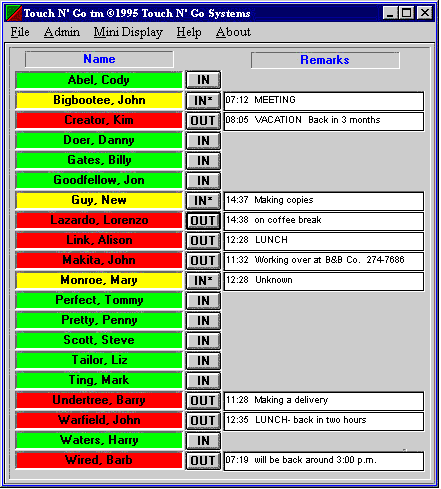Screen dimensions: 441x489
Task: Select the red Wired, Barb name bar
Action: tap(99, 460)
